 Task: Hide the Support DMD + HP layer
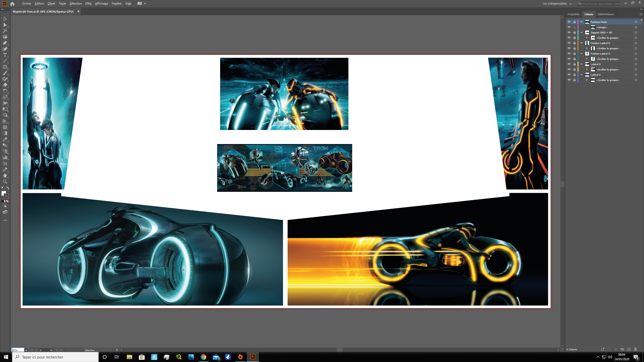[569, 32]
